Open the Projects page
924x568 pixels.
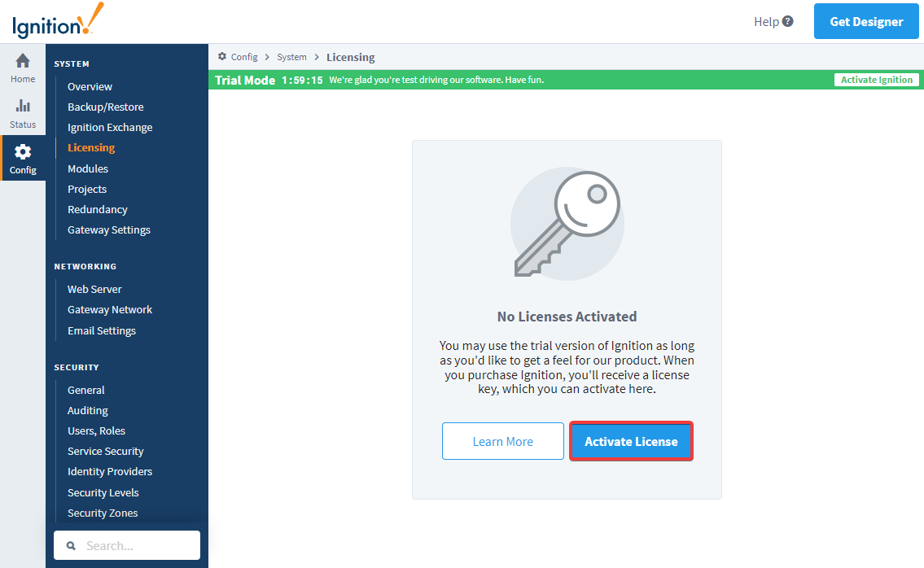coord(86,189)
